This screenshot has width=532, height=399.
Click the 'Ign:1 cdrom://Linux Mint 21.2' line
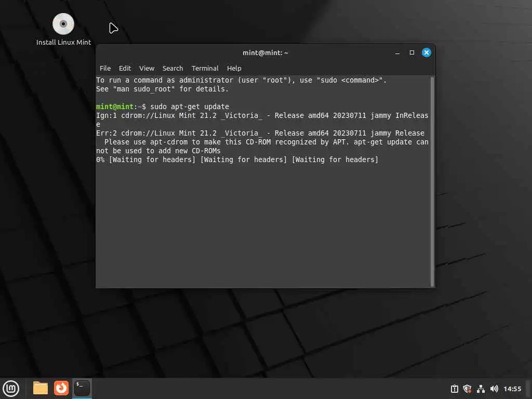262,115
